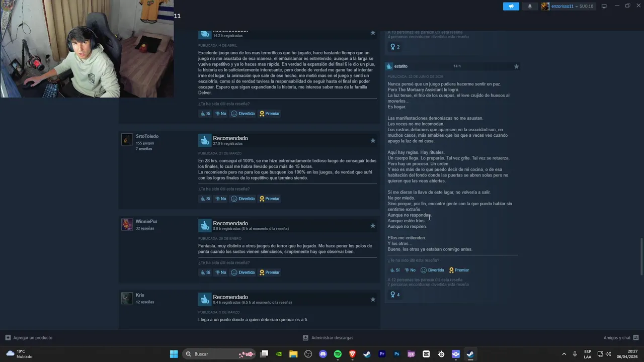Viewport: 644px width, 362px height.
Task: Vote No on SrtoToledo's review
Action: click(220, 199)
